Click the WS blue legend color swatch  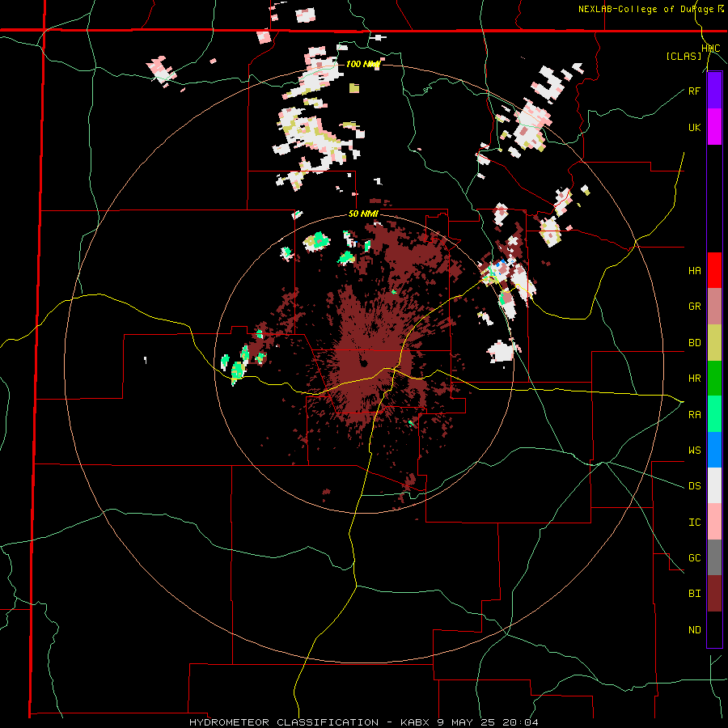click(x=714, y=450)
